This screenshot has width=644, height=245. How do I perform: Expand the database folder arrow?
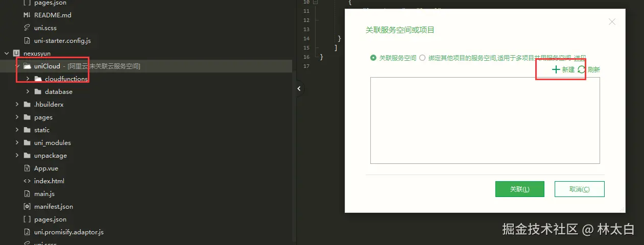coord(28,91)
